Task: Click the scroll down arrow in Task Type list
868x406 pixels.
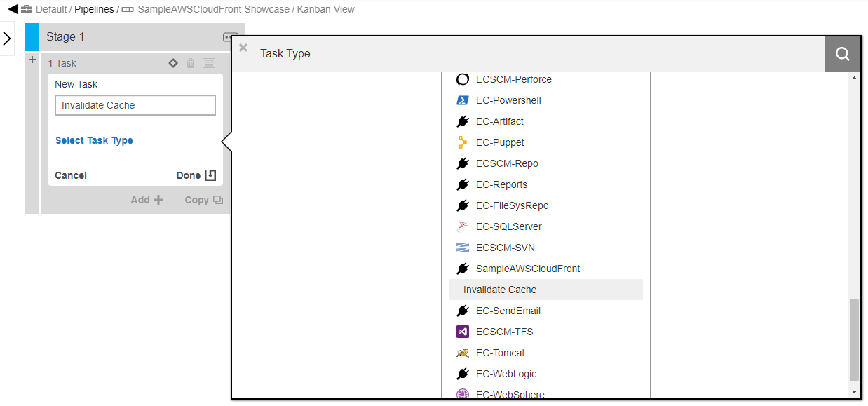Action: coord(854,392)
